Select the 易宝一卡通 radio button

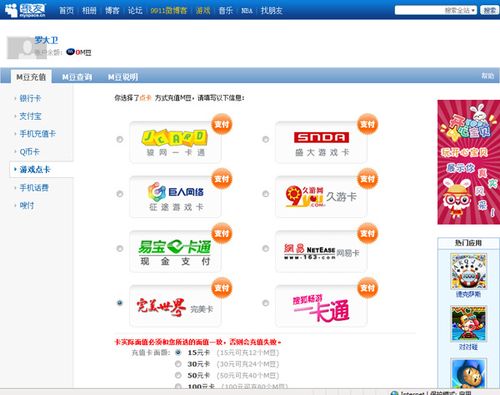120,248
